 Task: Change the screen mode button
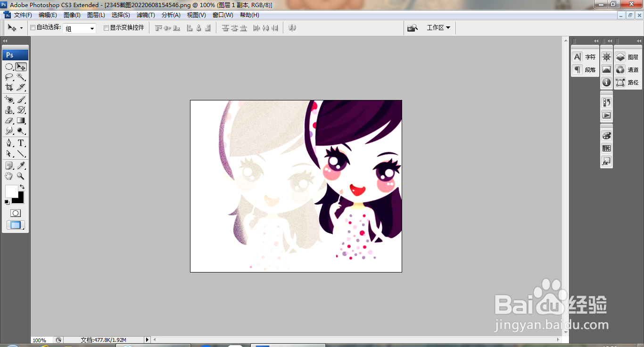(x=16, y=225)
